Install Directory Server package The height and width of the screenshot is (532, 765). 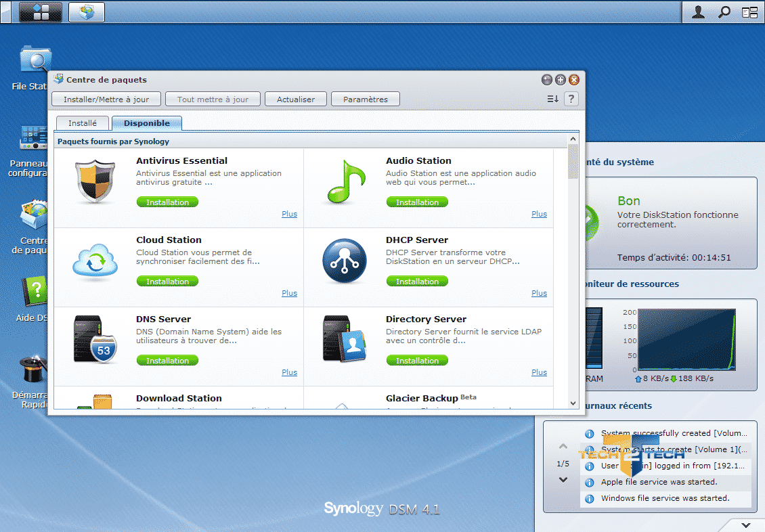(417, 360)
